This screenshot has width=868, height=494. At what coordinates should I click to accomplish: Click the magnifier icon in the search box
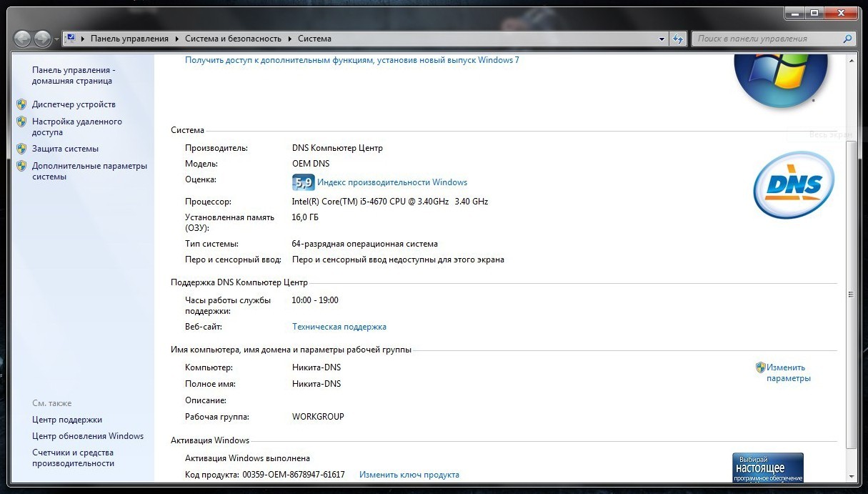pyautogui.click(x=847, y=39)
